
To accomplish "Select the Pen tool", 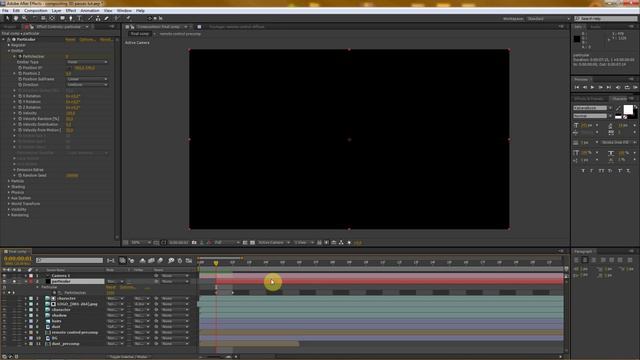I will click(71, 18).
